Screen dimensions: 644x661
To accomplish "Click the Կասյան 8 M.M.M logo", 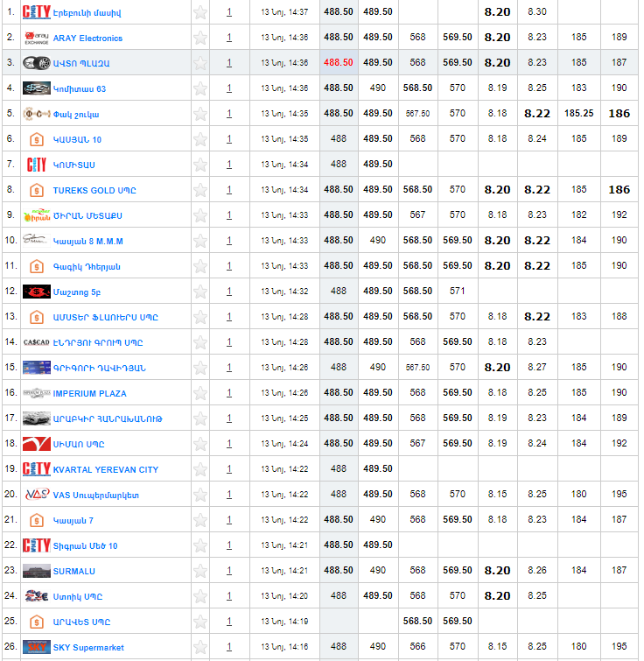I will (x=36, y=241).
